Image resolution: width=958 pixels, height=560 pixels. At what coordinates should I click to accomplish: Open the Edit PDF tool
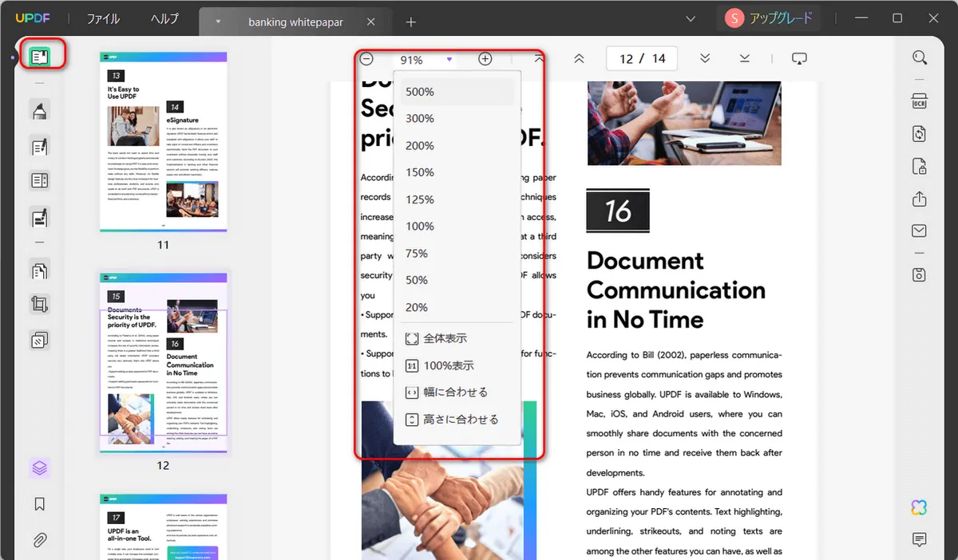[39, 146]
